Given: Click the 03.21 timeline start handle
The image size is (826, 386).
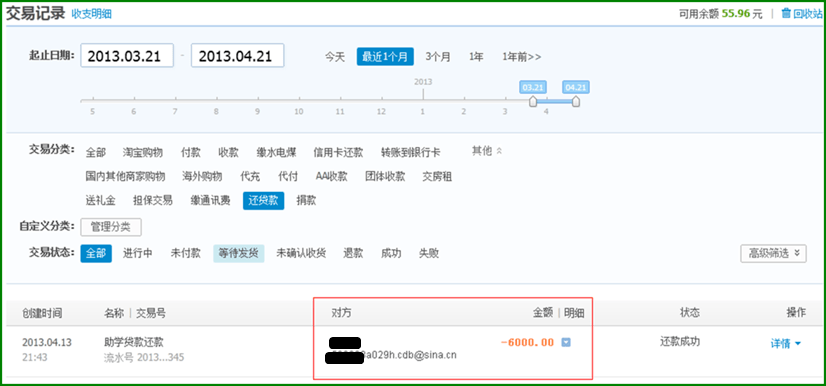Looking at the screenshot, I should [533, 101].
